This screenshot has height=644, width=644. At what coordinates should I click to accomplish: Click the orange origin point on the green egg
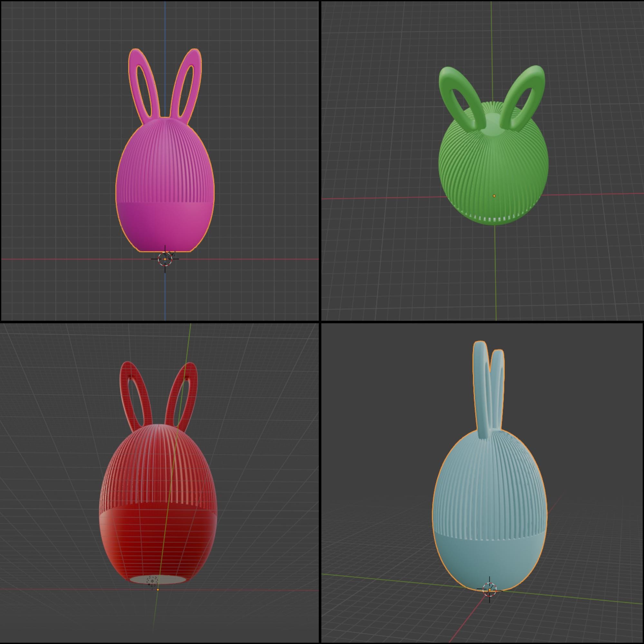494,196
